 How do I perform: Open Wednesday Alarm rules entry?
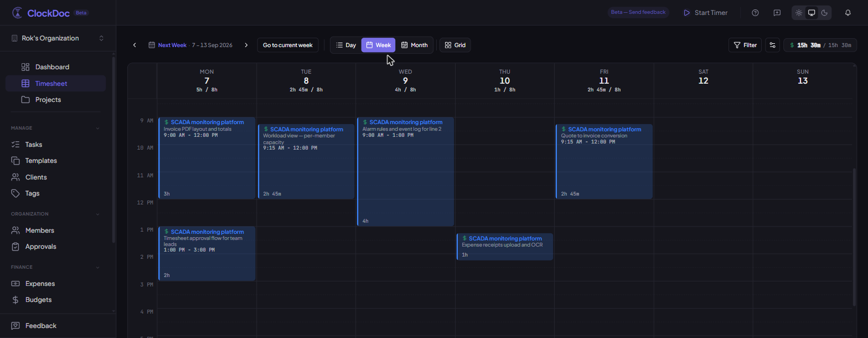(405, 171)
